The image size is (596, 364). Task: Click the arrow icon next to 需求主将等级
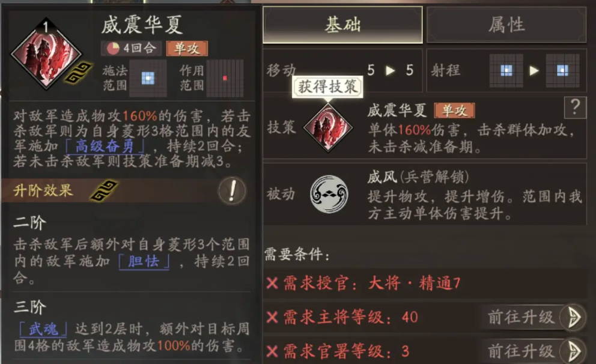[574, 317]
